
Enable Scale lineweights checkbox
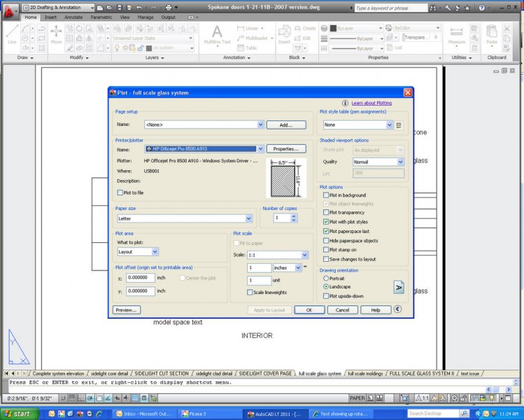click(250, 293)
